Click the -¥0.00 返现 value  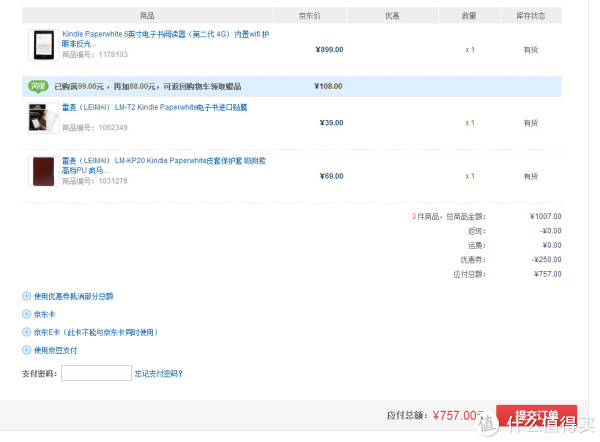(551, 231)
